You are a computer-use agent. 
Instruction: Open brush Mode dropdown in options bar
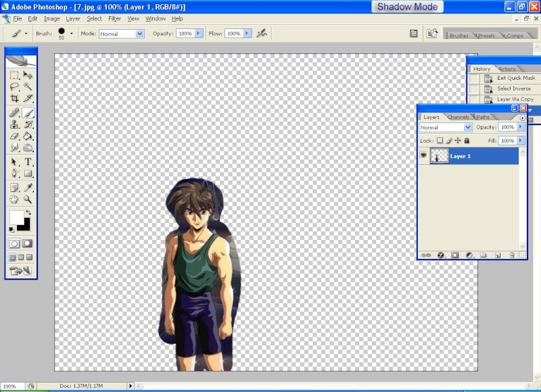click(x=139, y=34)
